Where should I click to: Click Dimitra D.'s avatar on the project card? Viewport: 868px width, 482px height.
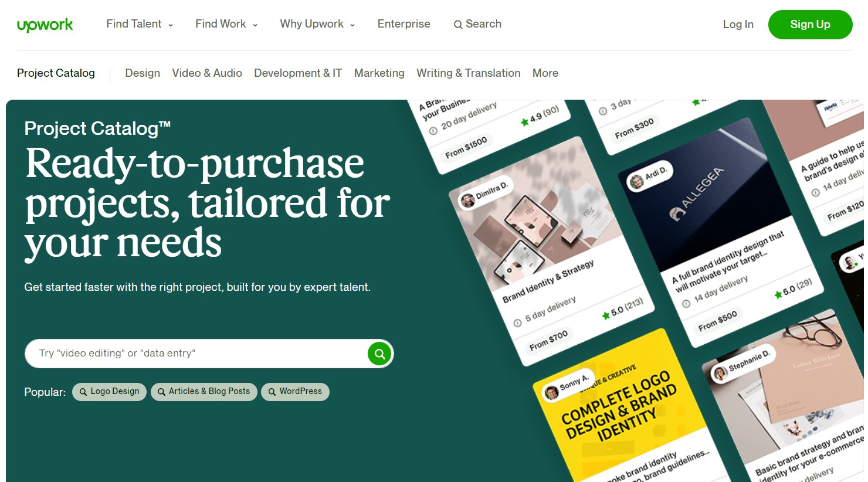467,201
